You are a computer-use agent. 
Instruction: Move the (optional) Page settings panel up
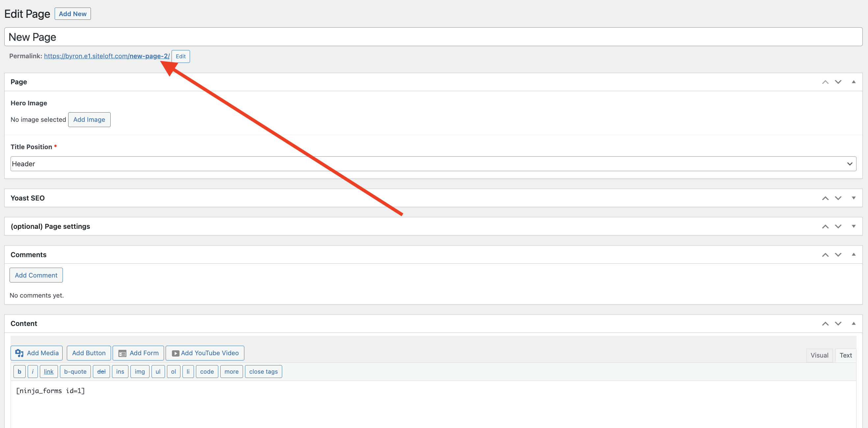pyautogui.click(x=825, y=227)
